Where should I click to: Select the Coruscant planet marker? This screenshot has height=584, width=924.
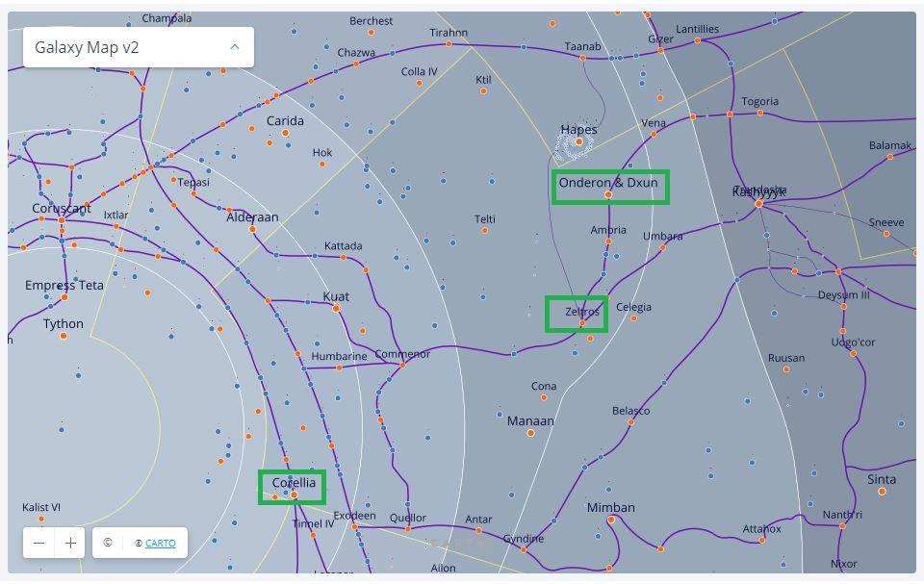pos(62,220)
